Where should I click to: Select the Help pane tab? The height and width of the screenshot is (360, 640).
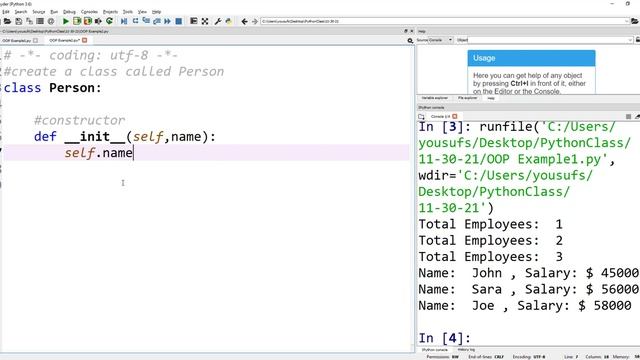pyautogui.click(x=491, y=98)
